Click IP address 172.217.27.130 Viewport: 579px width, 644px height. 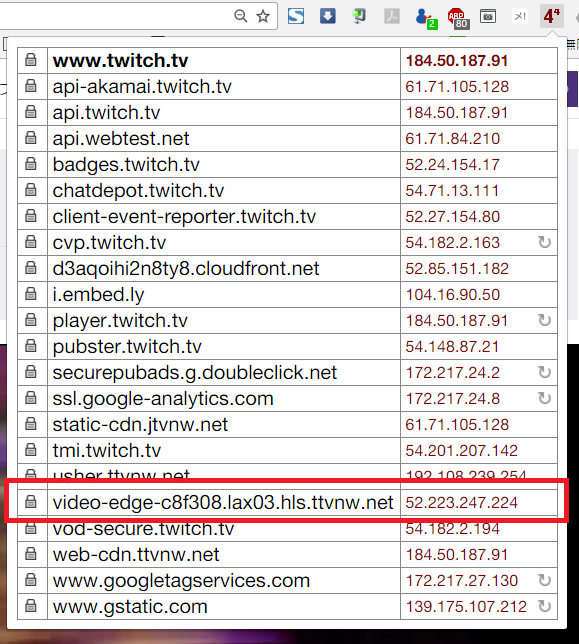pyautogui.click(x=462, y=581)
